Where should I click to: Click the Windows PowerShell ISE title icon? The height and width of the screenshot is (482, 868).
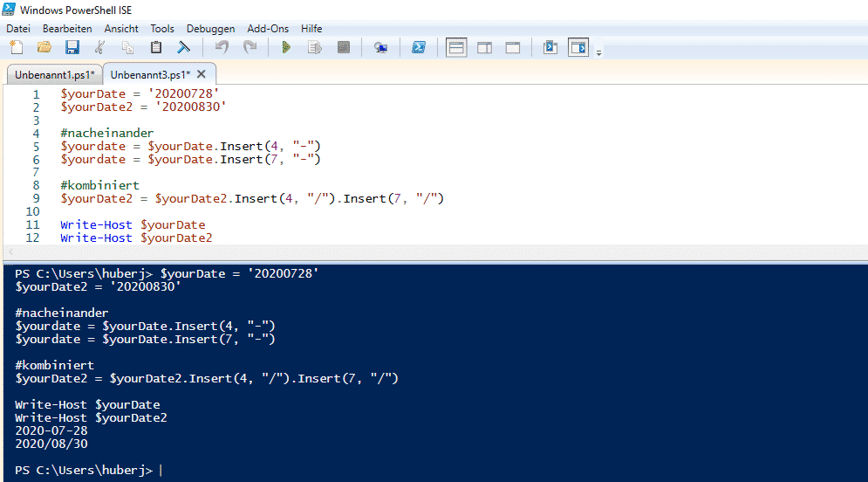(9, 9)
